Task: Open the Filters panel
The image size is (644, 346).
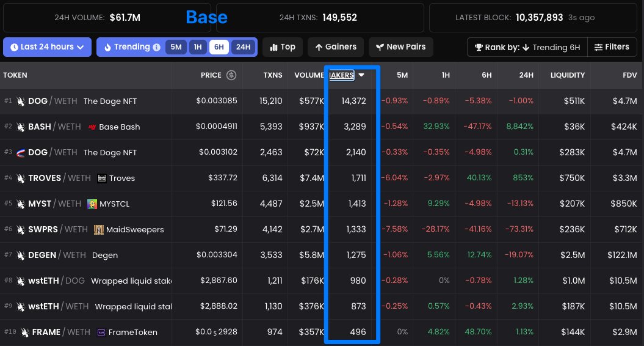Action: pos(612,47)
